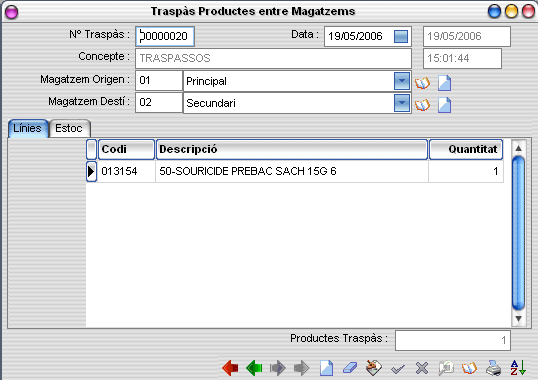The image size is (538, 380).
Task: Select row marker for code 013154
Action: pyautogui.click(x=91, y=171)
